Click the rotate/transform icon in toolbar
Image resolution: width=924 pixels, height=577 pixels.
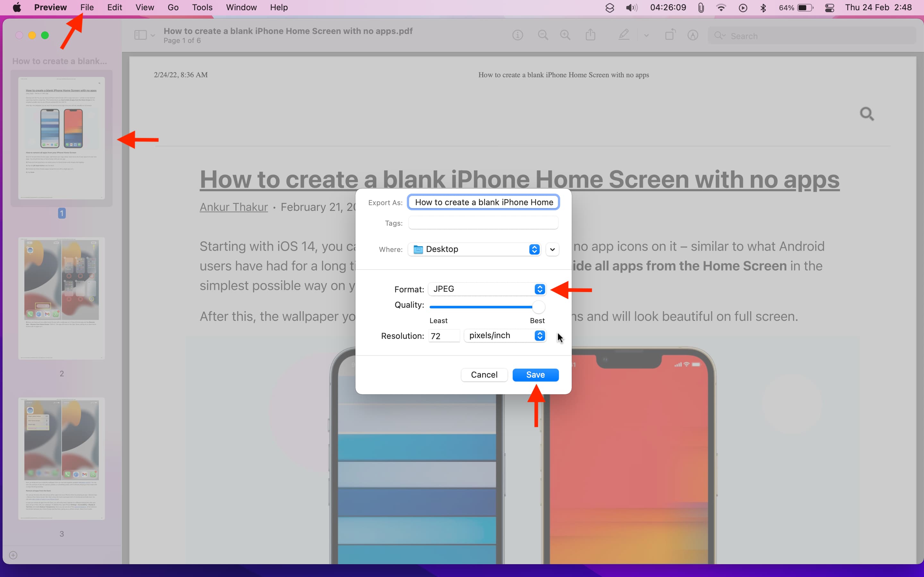tap(670, 35)
